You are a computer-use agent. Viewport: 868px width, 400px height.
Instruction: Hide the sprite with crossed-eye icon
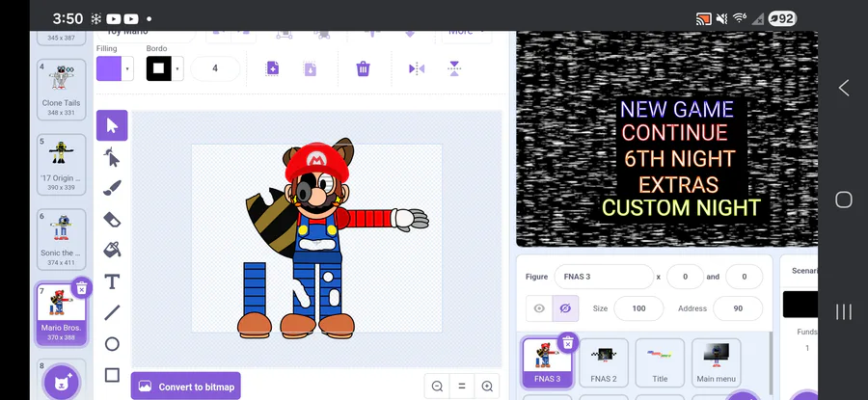tap(565, 308)
